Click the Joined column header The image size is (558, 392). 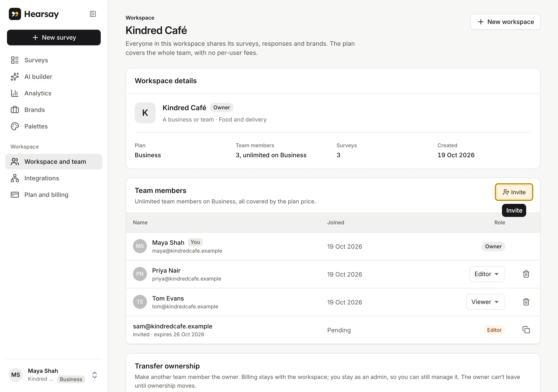pos(335,223)
